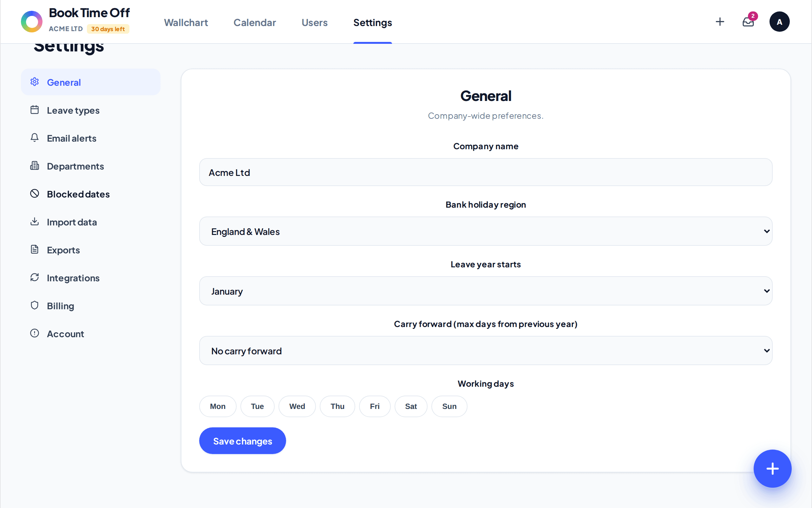Open Import data settings
The height and width of the screenshot is (508, 812).
(91, 222)
